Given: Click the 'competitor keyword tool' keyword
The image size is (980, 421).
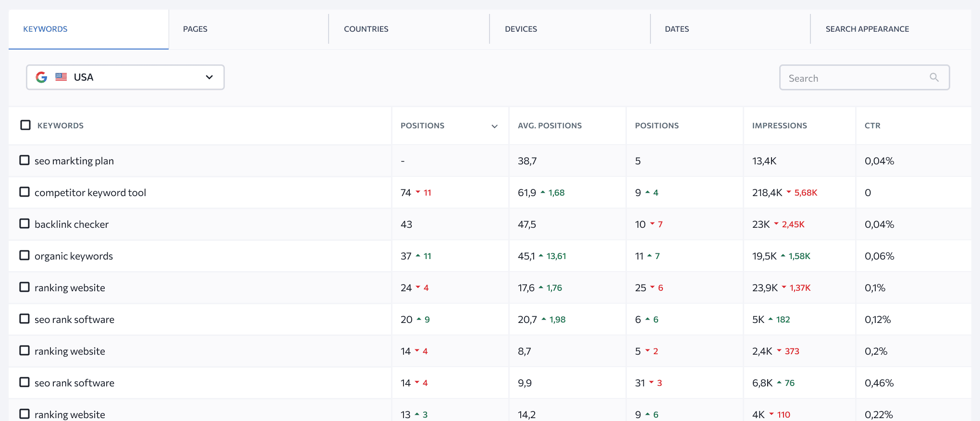Looking at the screenshot, I should point(90,193).
